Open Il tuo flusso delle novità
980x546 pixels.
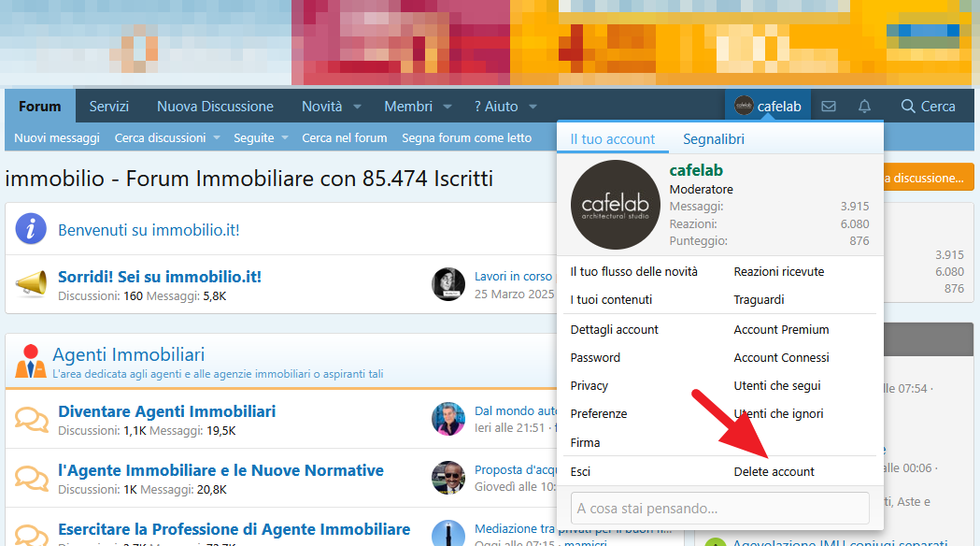click(633, 271)
